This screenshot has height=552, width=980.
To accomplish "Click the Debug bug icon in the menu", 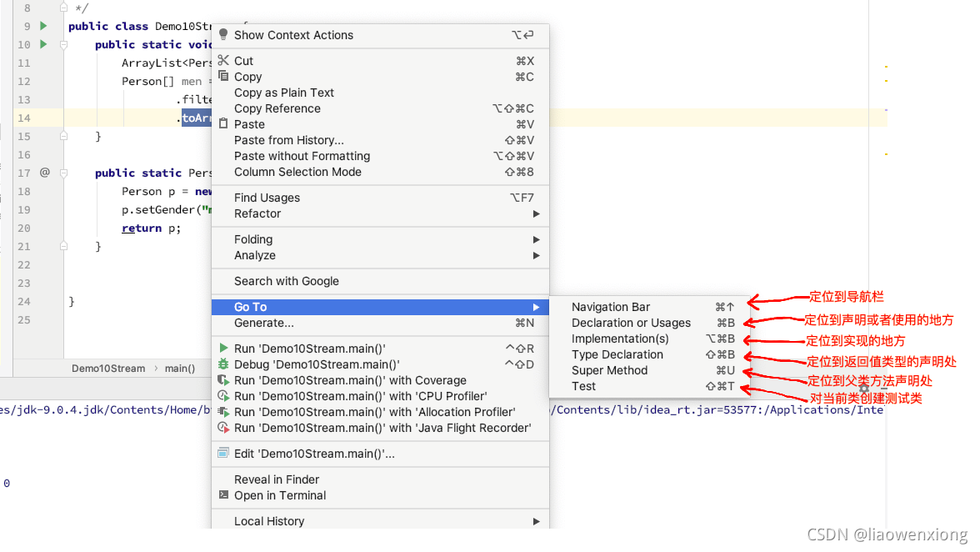I will (223, 364).
